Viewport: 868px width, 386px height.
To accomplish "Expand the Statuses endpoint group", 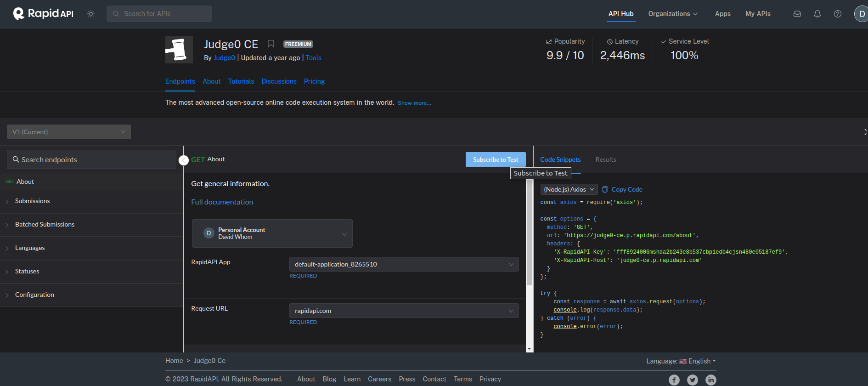I will click(91, 272).
